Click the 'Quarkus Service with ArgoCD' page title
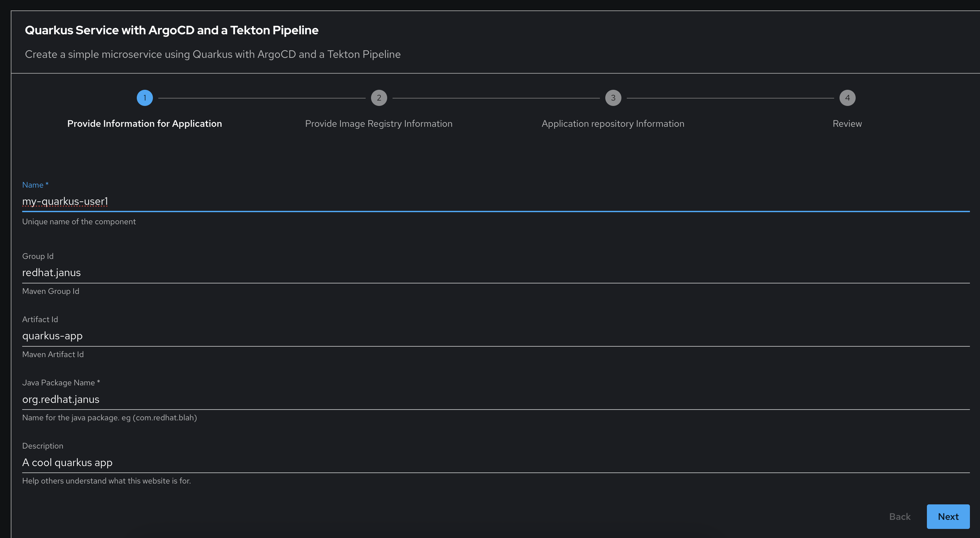The image size is (980, 538). click(x=172, y=30)
